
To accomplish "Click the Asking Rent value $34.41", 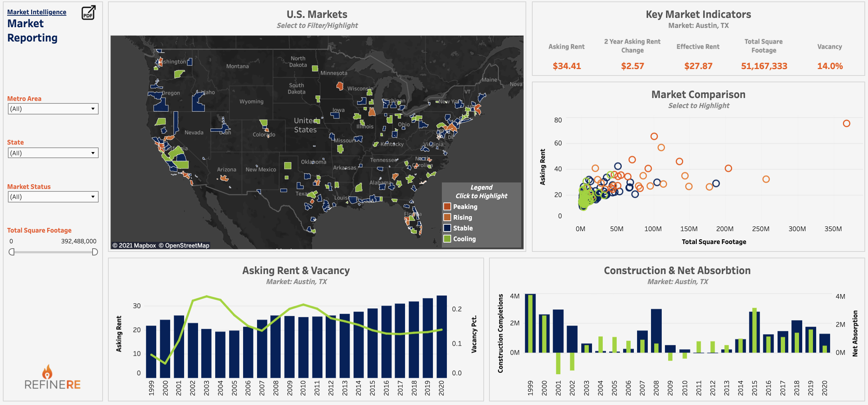I will [x=567, y=66].
